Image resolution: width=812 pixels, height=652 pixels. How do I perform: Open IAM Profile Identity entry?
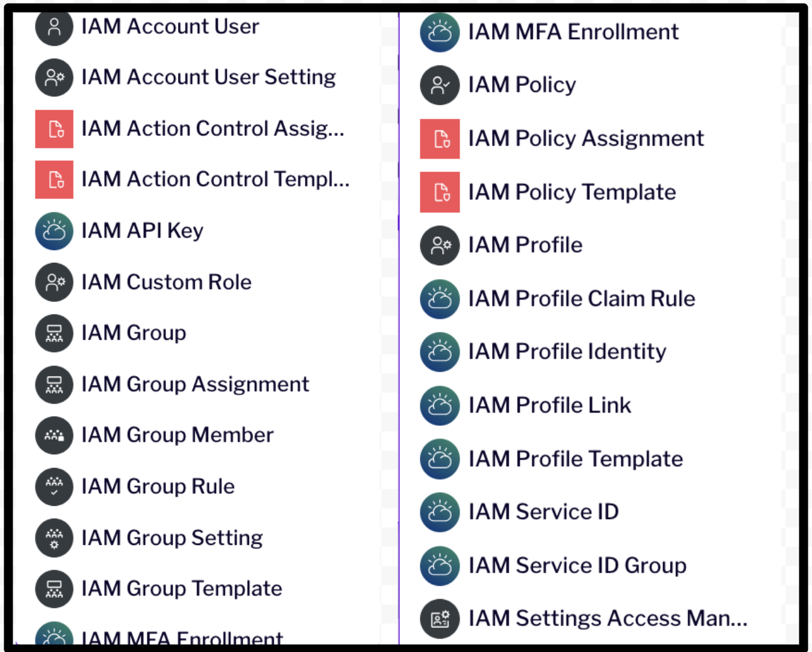coord(567,352)
